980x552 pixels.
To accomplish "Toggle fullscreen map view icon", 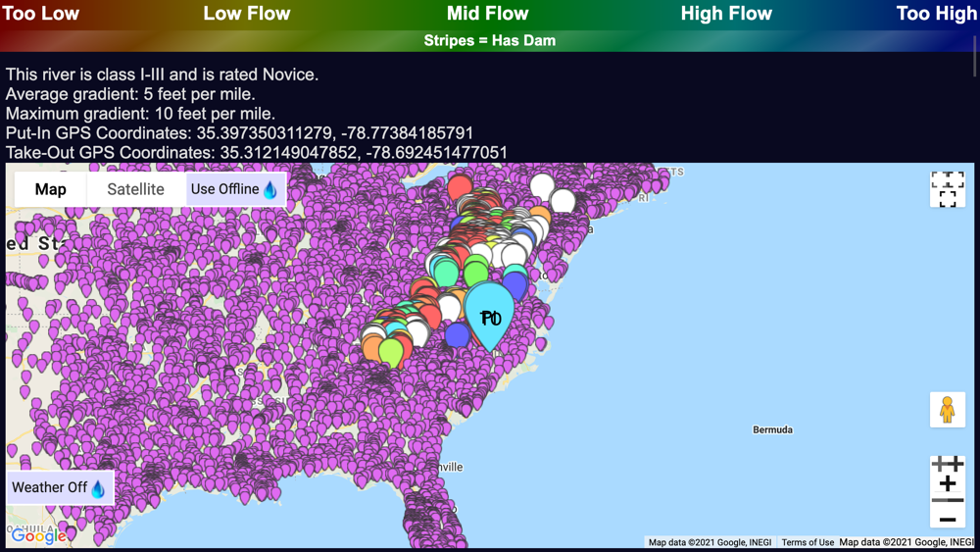I will (x=948, y=189).
